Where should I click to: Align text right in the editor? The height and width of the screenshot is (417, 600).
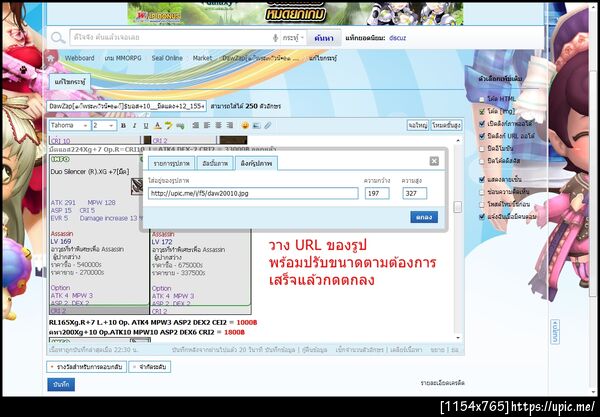230,125
